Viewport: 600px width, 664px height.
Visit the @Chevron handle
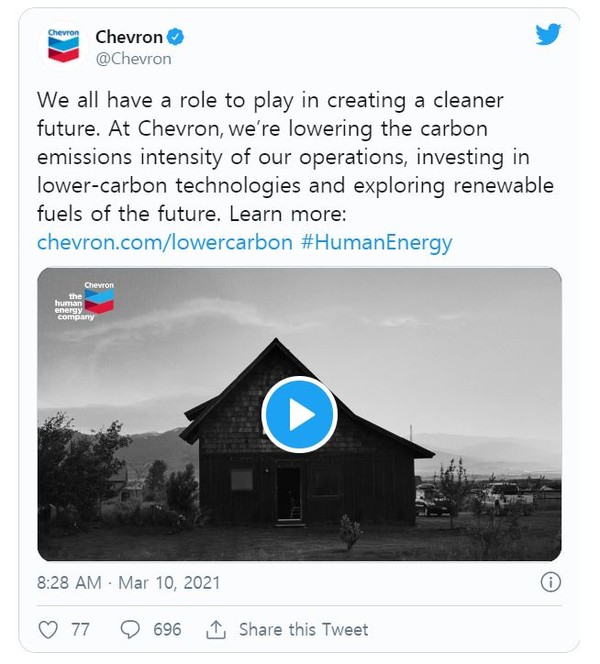click(133, 58)
